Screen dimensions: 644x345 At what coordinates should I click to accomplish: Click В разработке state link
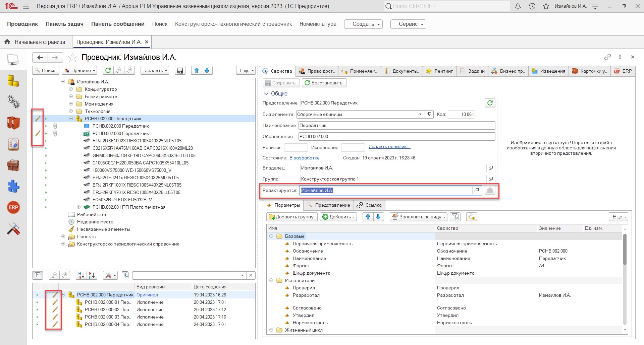pyautogui.click(x=304, y=158)
